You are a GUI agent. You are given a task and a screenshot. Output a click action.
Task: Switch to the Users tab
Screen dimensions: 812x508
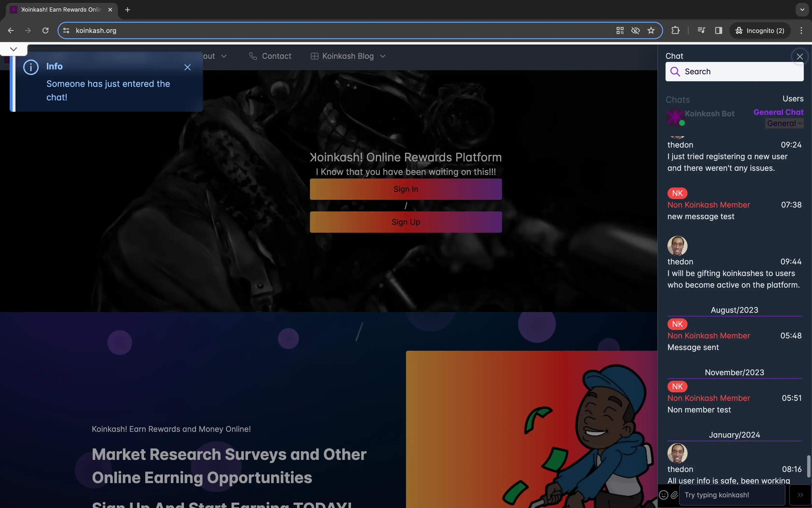(x=793, y=99)
